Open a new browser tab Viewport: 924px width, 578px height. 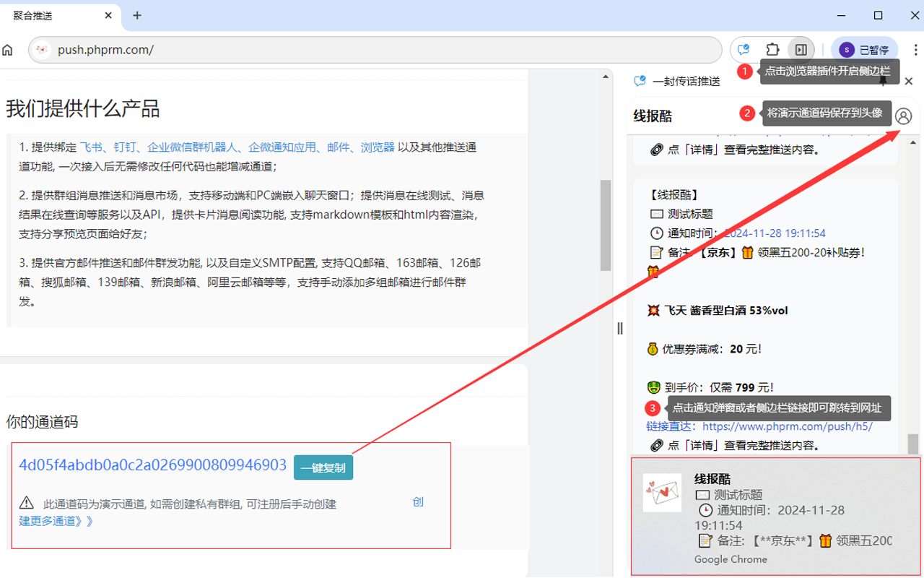tap(137, 15)
